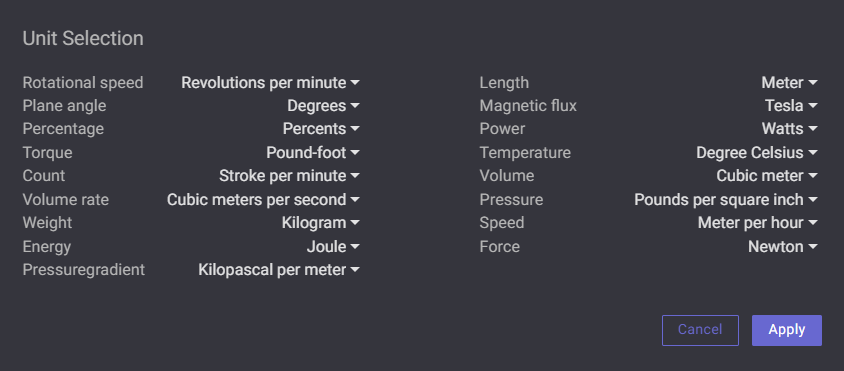844x371 pixels.
Task: Apply the unit selection changes
Action: (x=786, y=330)
